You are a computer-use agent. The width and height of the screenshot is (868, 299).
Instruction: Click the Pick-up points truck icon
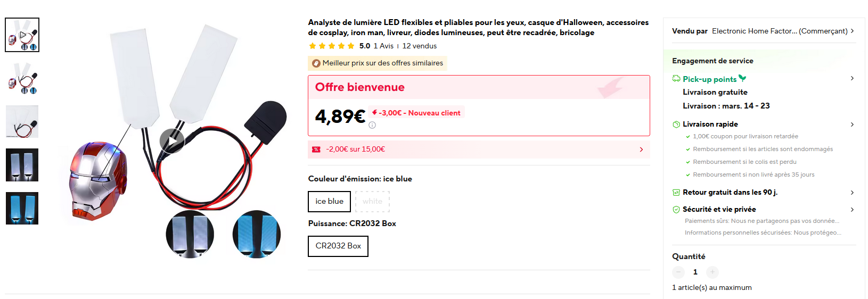click(676, 79)
